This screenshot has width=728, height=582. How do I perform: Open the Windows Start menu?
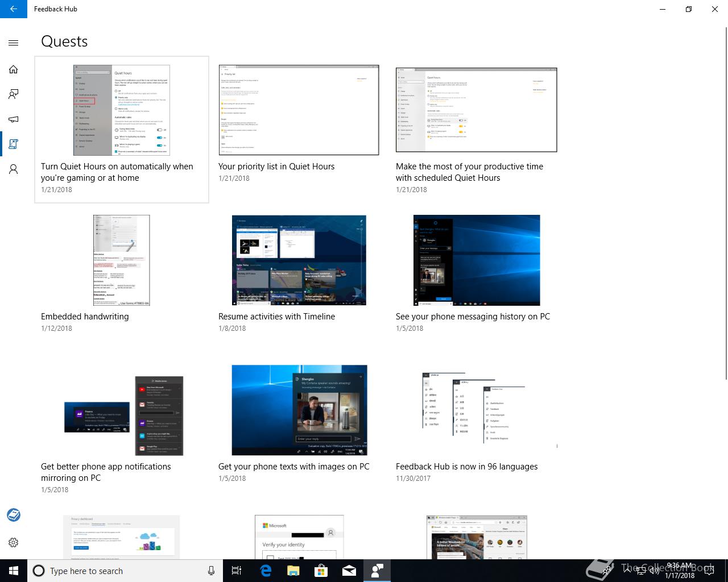[x=14, y=571]
